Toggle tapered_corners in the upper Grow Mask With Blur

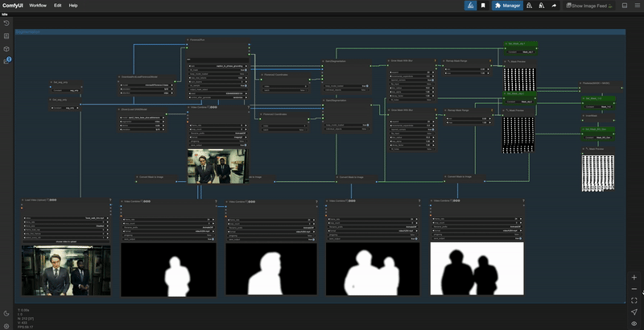click(x=412, y=80)
